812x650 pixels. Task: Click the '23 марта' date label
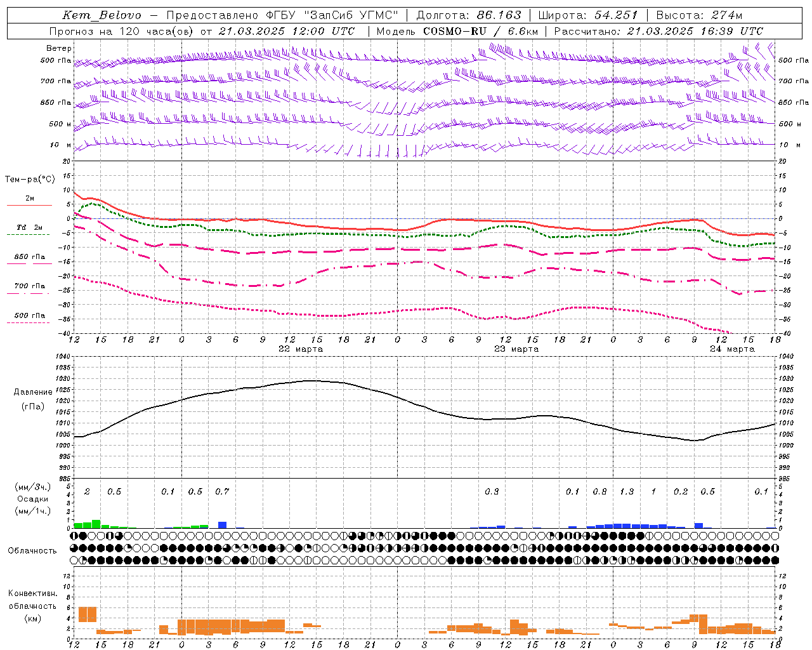516,349
